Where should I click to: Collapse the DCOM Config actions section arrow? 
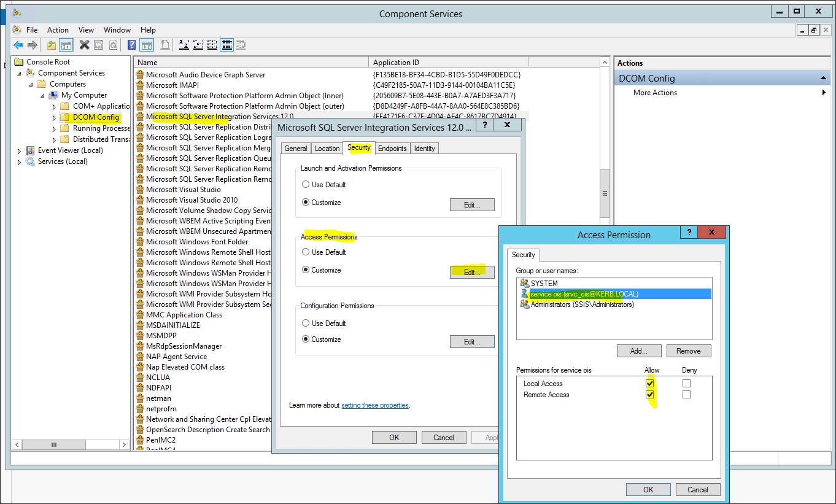click(823, 78)
